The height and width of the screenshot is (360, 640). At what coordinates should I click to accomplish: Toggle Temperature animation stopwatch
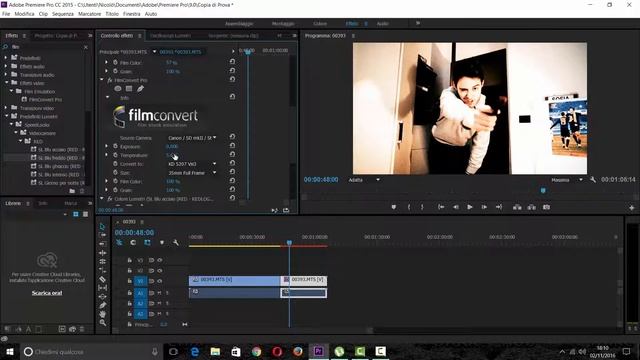pyautogui.click(x=116, y=155)
